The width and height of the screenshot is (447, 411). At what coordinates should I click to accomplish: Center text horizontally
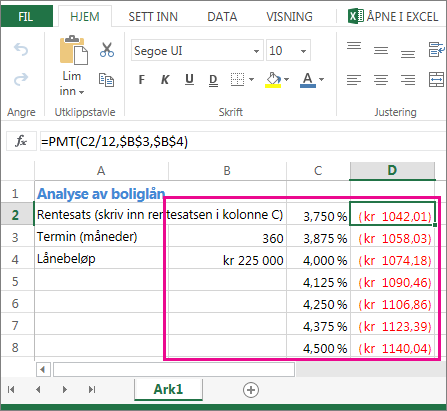pos(381,80)
